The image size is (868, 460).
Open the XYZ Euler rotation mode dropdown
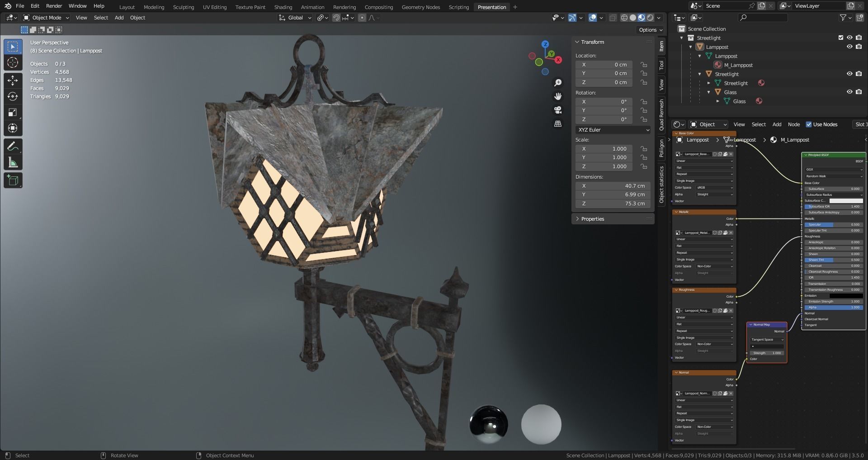coord(613,130)
